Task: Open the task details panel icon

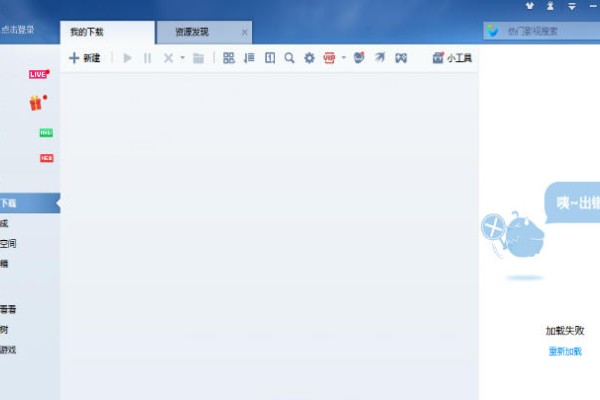Action: (270, 58)
